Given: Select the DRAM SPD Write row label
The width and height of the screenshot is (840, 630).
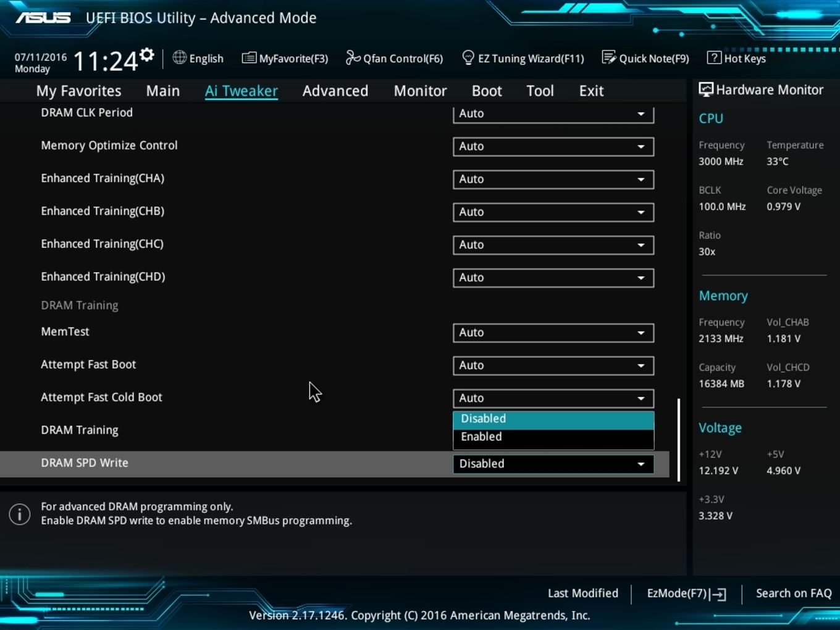Looking at the screenshot, I should pos(85,463).
